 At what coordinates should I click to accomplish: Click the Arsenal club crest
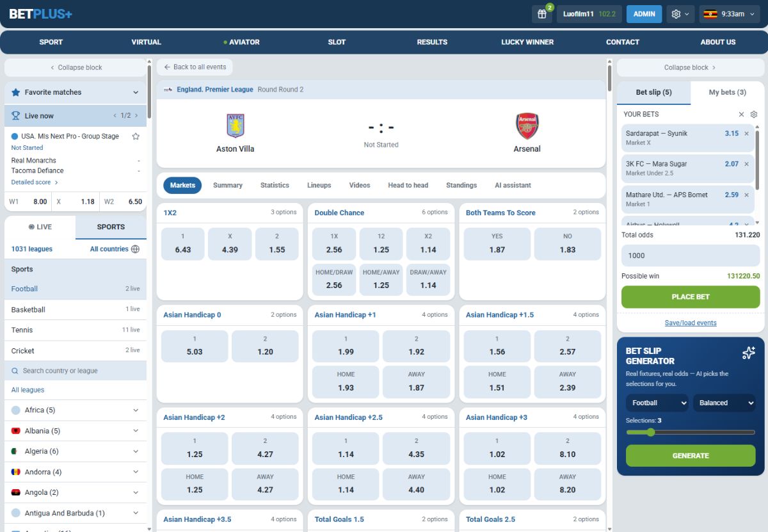pos(527,126)
